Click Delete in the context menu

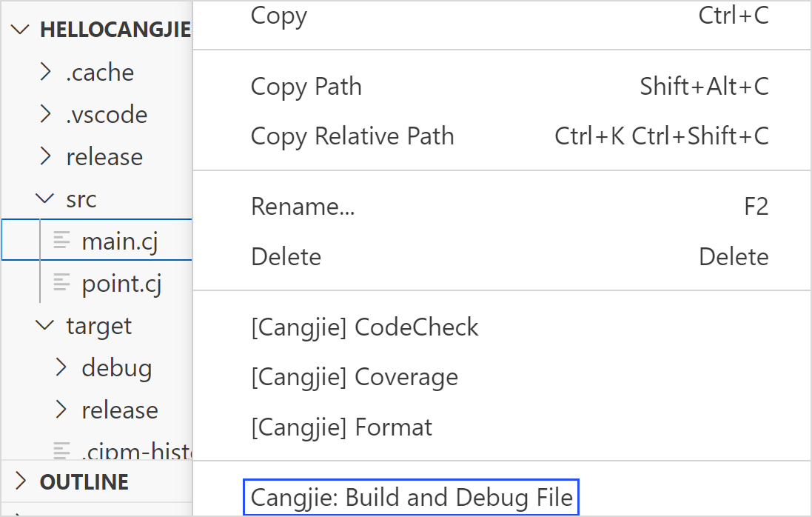[286, 257]
